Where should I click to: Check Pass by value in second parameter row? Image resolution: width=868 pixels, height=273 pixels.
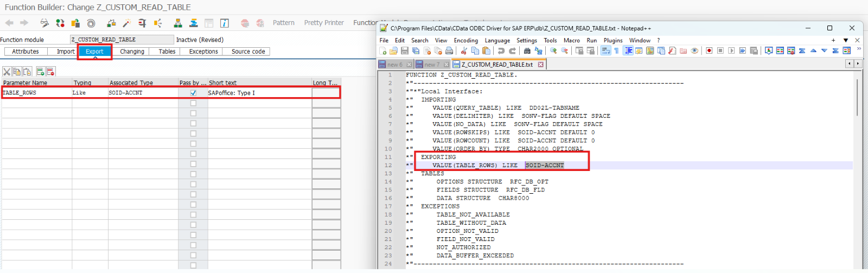click(193, 103)
